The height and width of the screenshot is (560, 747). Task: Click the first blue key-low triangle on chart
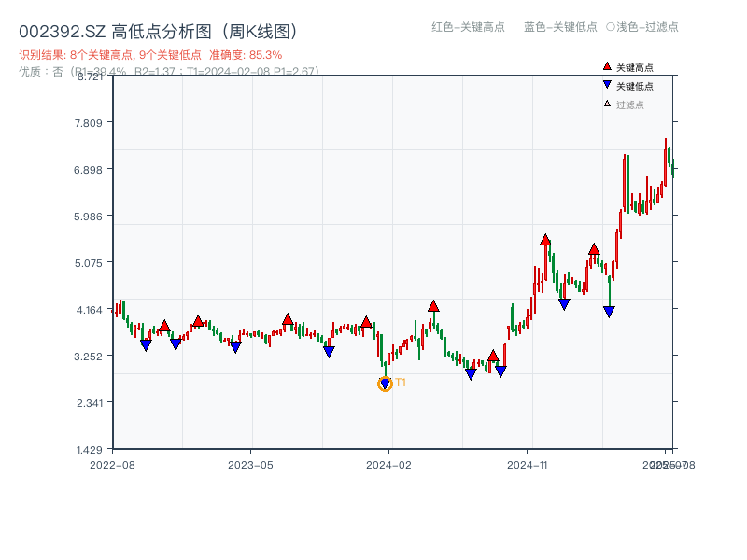pyautogui.click(x=146, y=345)
